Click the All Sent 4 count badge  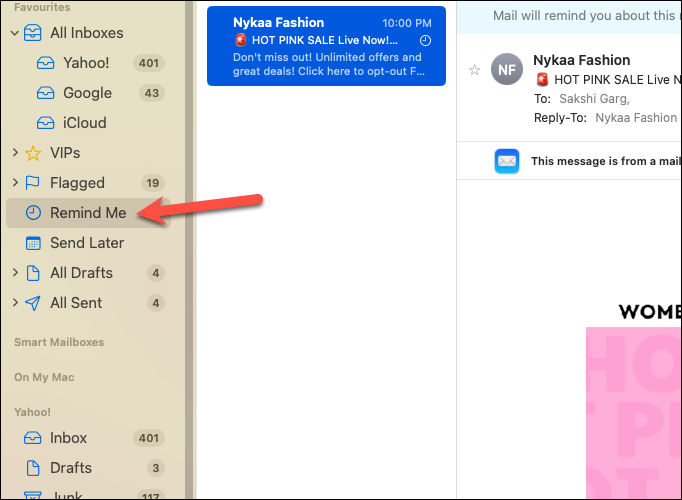[156, 303]
